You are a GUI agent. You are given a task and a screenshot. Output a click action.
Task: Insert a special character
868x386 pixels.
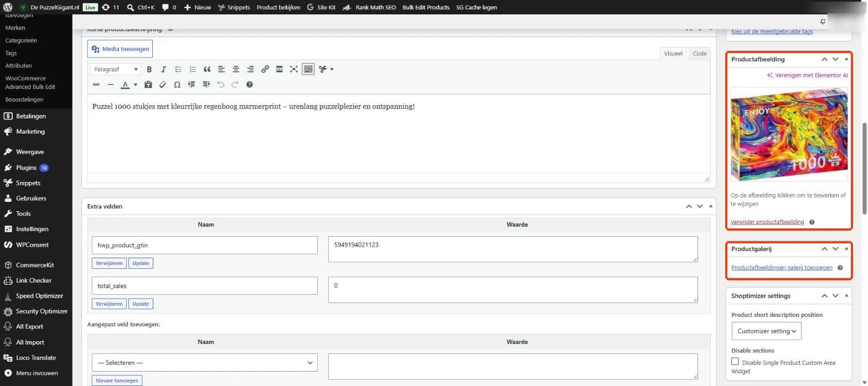tap(177, 85)
